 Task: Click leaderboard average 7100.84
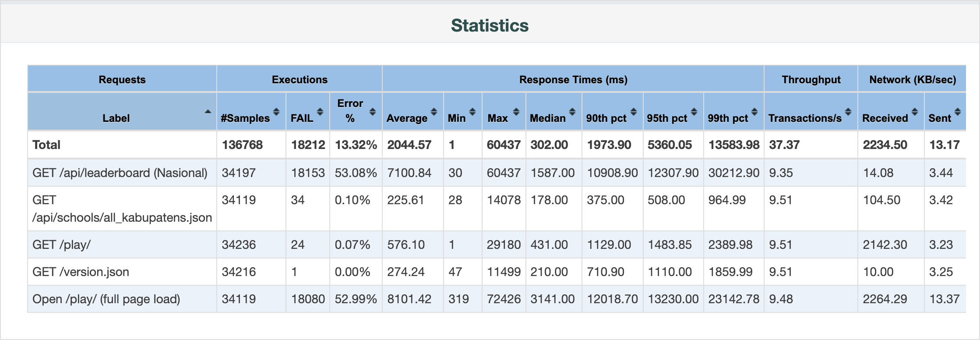409,173
